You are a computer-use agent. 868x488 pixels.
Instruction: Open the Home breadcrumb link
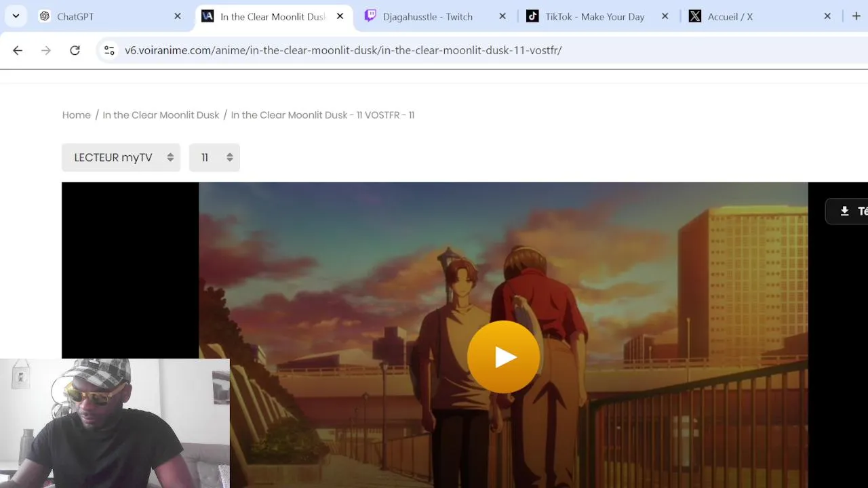pos(77,115)
